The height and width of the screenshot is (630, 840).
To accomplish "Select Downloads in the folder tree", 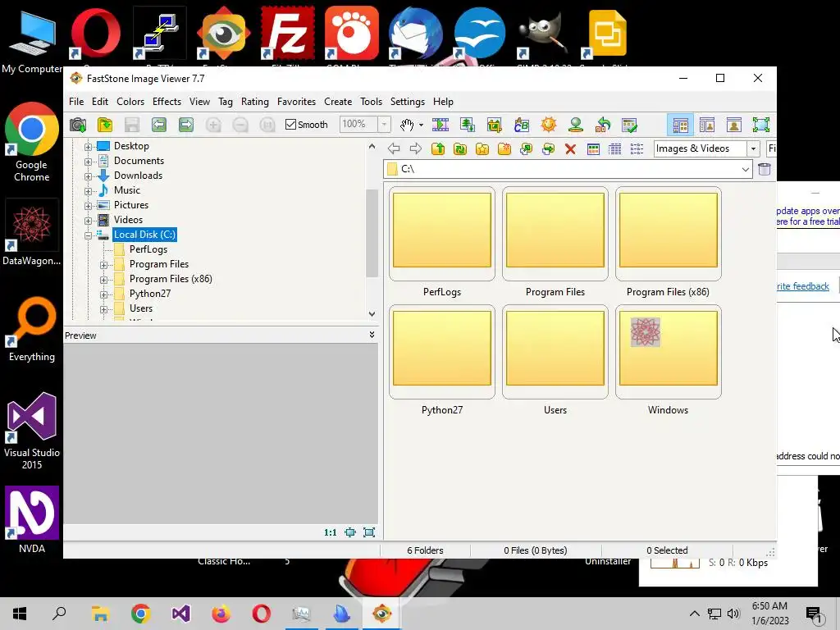I will tap(138, 176).
